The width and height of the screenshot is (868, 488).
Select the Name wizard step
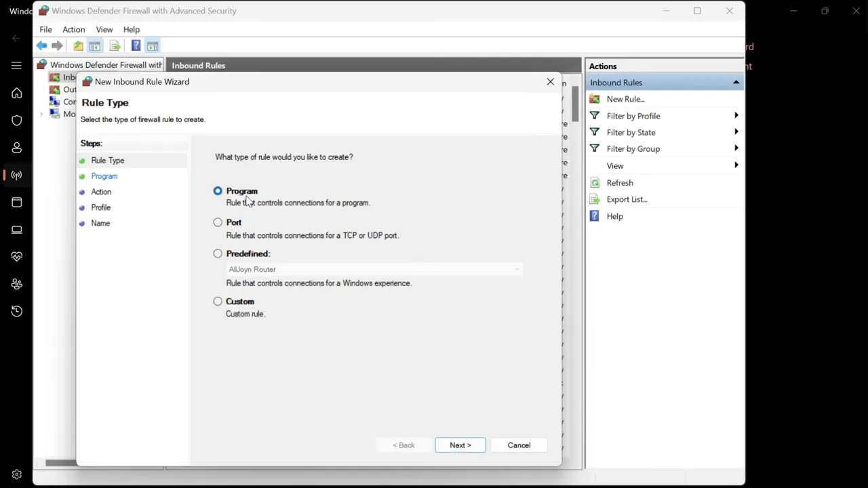click(x=100, y=223)
